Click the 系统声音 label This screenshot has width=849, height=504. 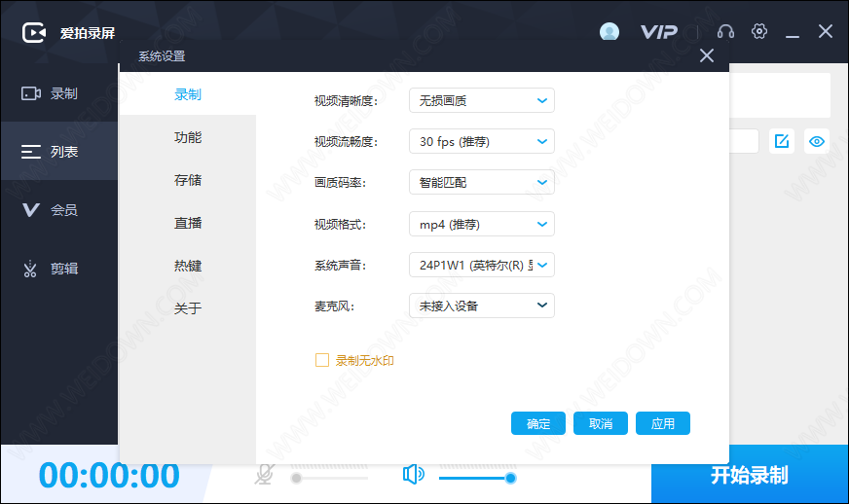coord(340,266)
